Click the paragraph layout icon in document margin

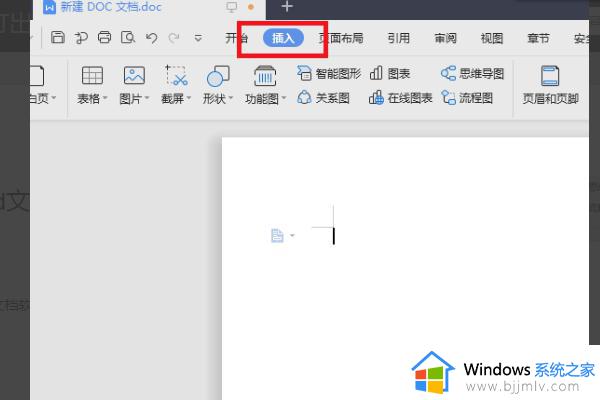pos(277,235)
